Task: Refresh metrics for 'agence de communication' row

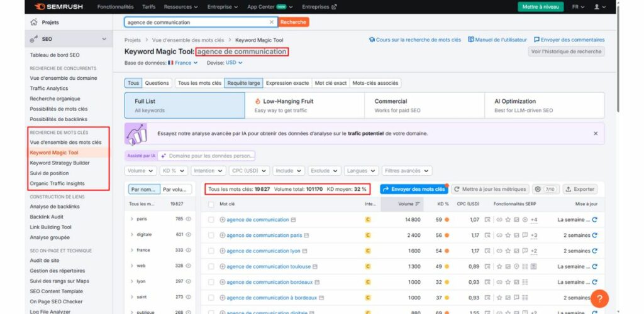Action: 594,220
